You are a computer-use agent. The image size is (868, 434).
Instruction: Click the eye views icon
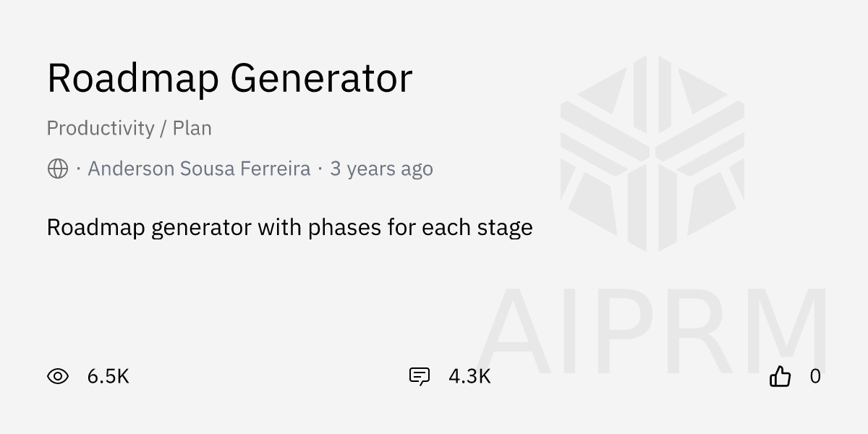click(x=58, y=376)
